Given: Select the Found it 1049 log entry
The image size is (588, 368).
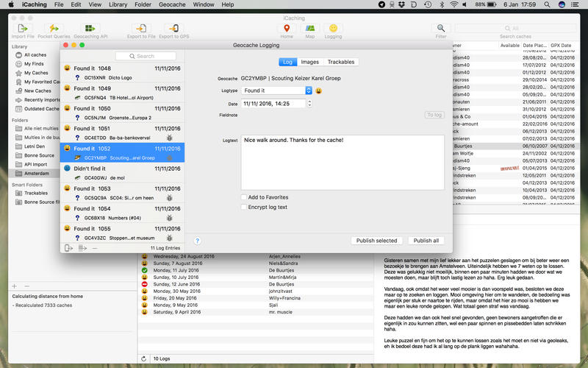Looking at the screenshot, I should [x=122, y=93].
